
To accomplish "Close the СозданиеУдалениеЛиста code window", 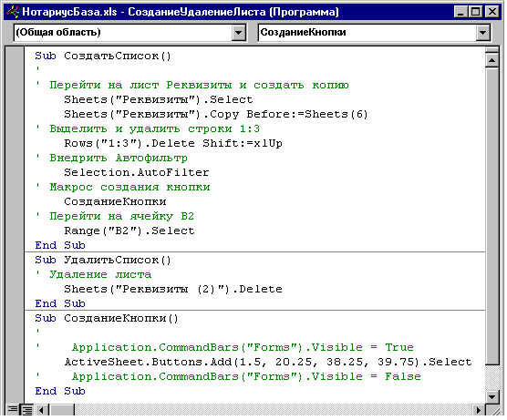I will click(x=492, y=12).
